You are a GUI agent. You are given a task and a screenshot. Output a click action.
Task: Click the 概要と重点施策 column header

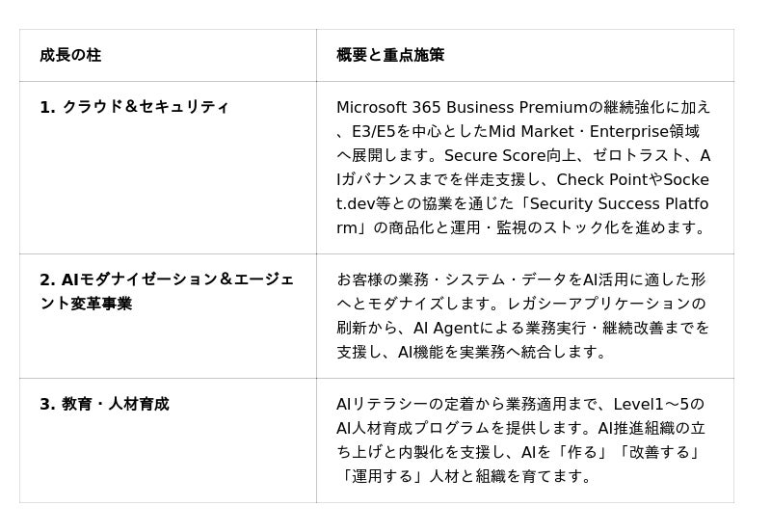(390, 55)
